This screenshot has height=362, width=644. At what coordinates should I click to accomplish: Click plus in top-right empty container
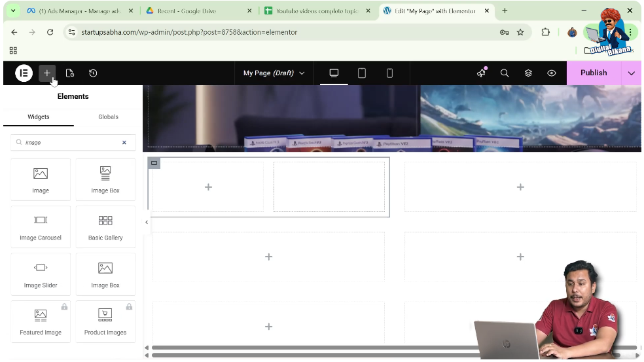520,187
